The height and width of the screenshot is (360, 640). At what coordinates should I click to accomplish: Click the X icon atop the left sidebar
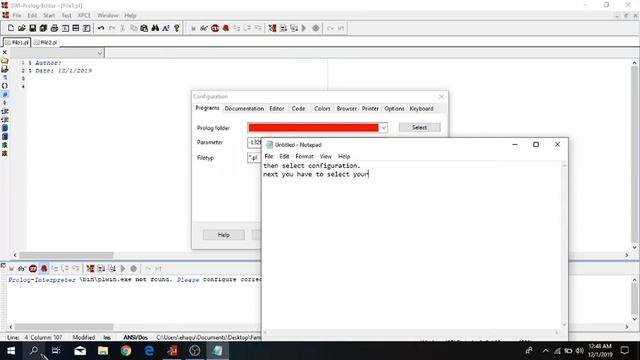pyautogui.click(x=4, y=52)
